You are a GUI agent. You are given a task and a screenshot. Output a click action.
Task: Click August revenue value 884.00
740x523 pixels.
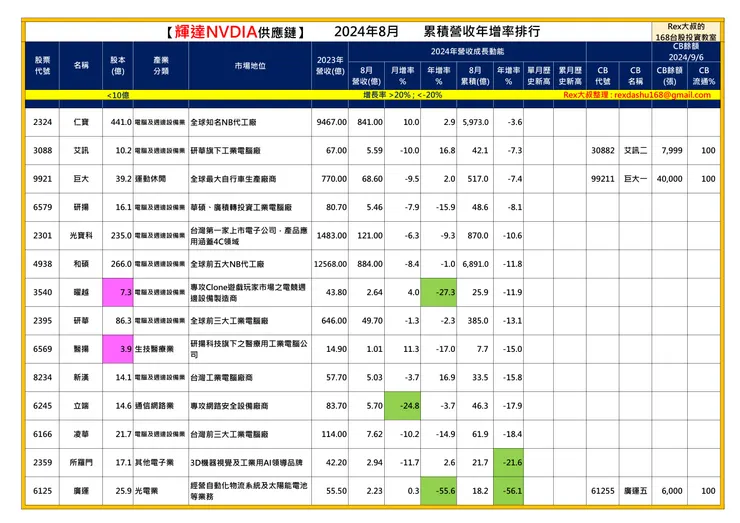pyautogui.click(x=370, y=264)
